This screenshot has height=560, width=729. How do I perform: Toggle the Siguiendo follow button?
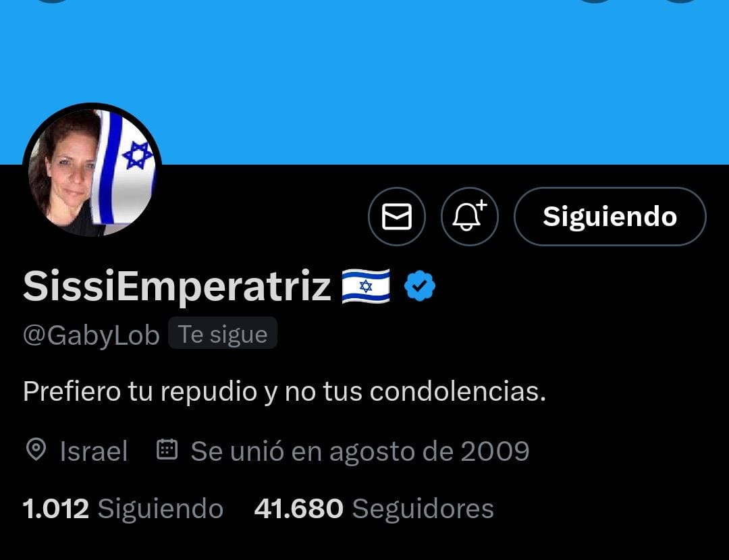click(610, 217)
